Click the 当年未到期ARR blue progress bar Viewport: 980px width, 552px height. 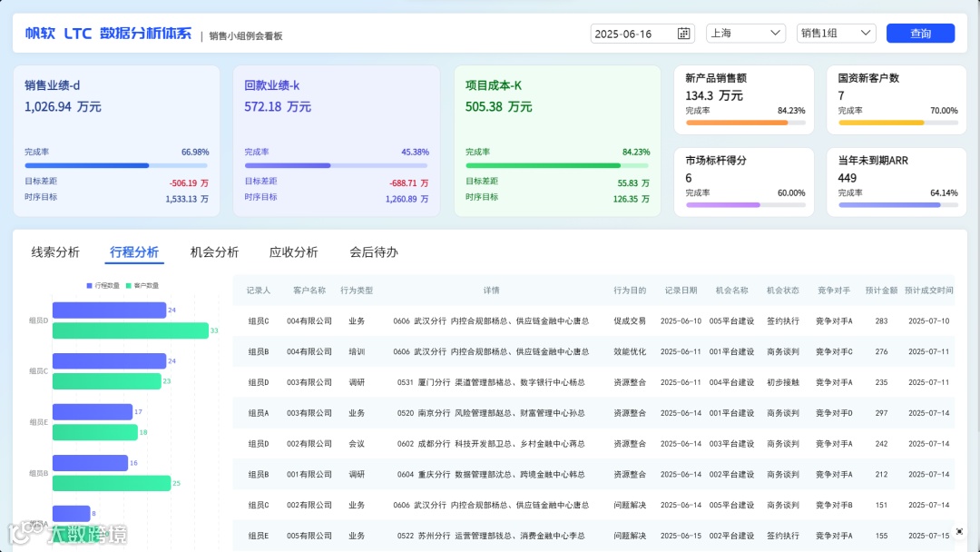[x=898, y=205]
